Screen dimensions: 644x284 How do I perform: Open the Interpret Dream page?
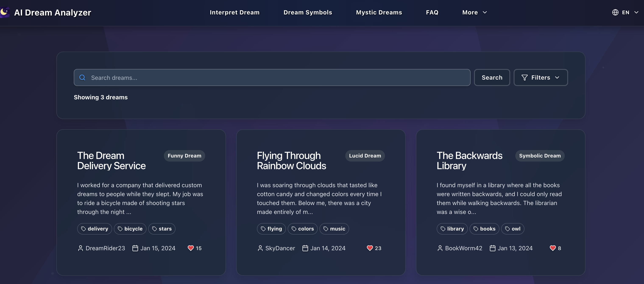click(x=234, y=12)
